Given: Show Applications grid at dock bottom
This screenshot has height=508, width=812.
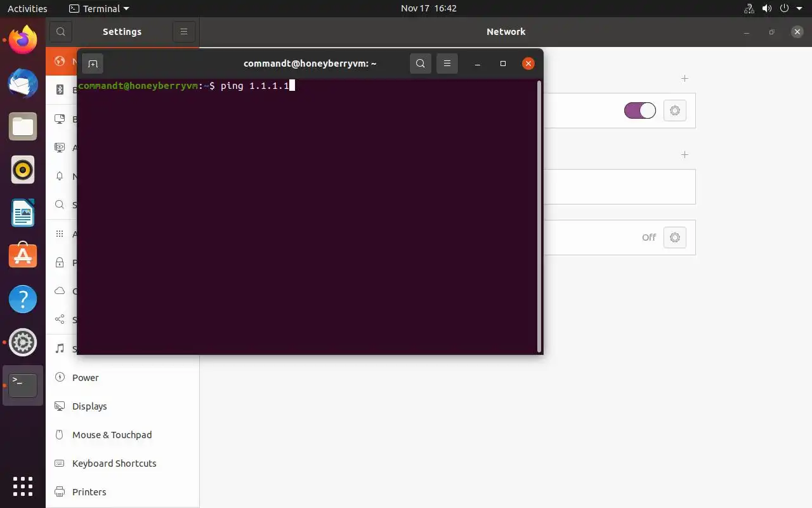Looking at the screenshot, I should pos(23,486).
